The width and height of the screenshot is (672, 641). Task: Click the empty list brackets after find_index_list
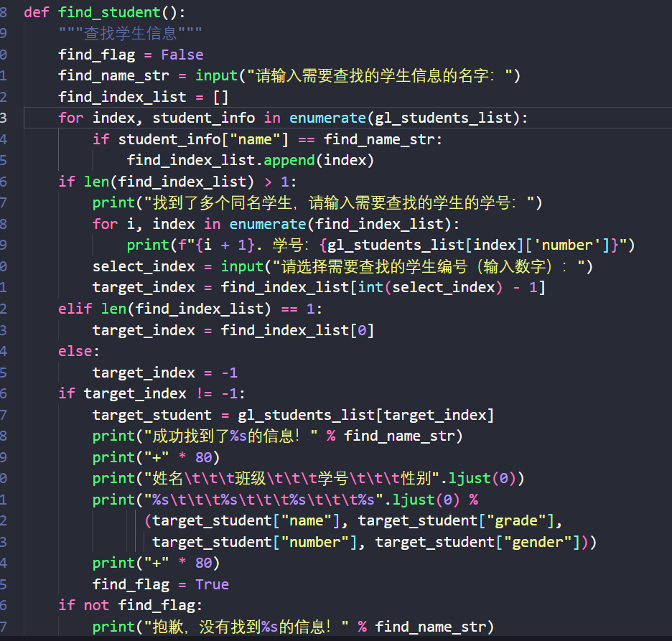(x=220, y=98)
